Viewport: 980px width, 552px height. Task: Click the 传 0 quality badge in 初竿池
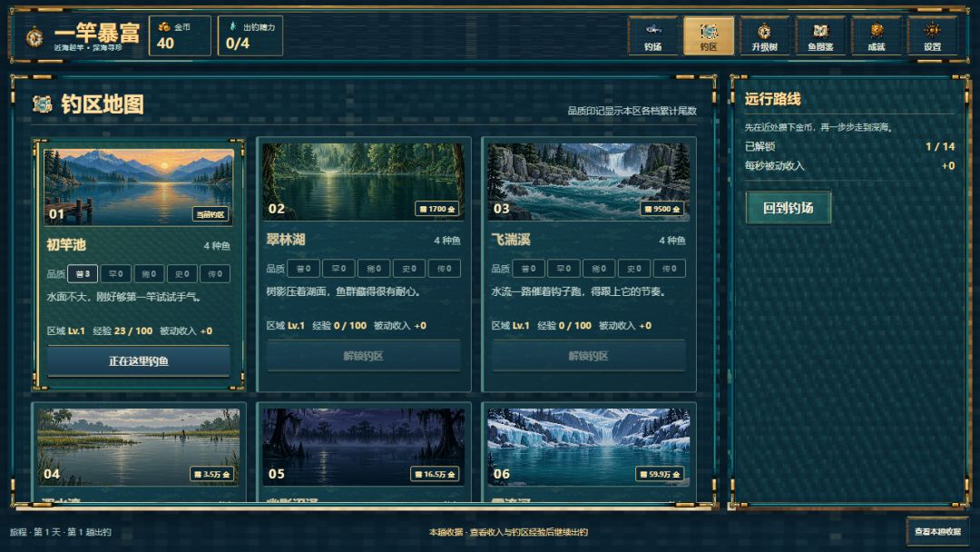point(215,274)
